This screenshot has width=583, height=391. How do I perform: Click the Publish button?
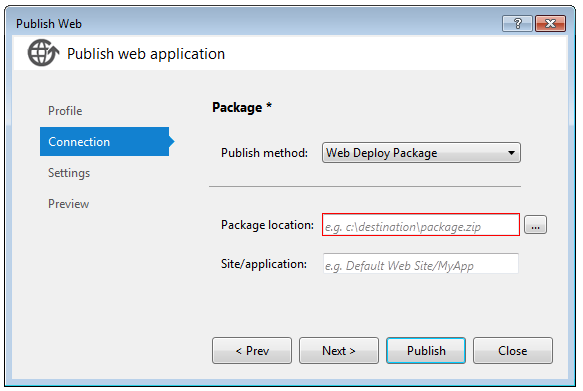click(x=426, y=350)
